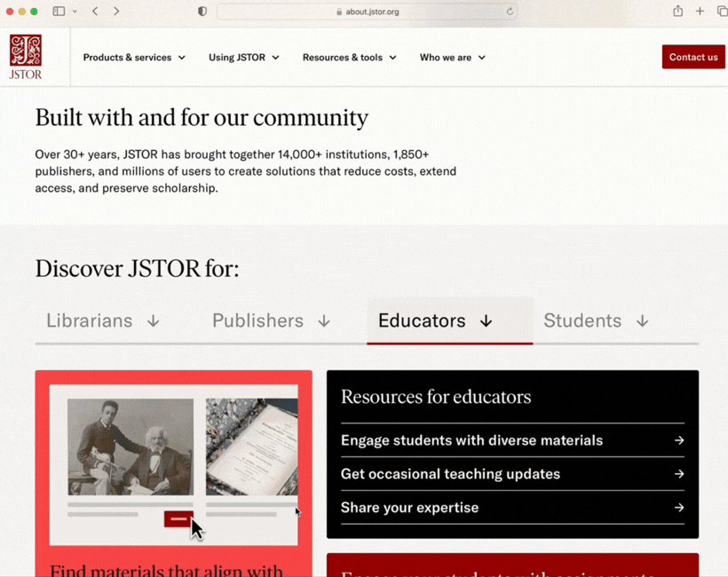Open Share your expertise link

(x=512, y=508)
